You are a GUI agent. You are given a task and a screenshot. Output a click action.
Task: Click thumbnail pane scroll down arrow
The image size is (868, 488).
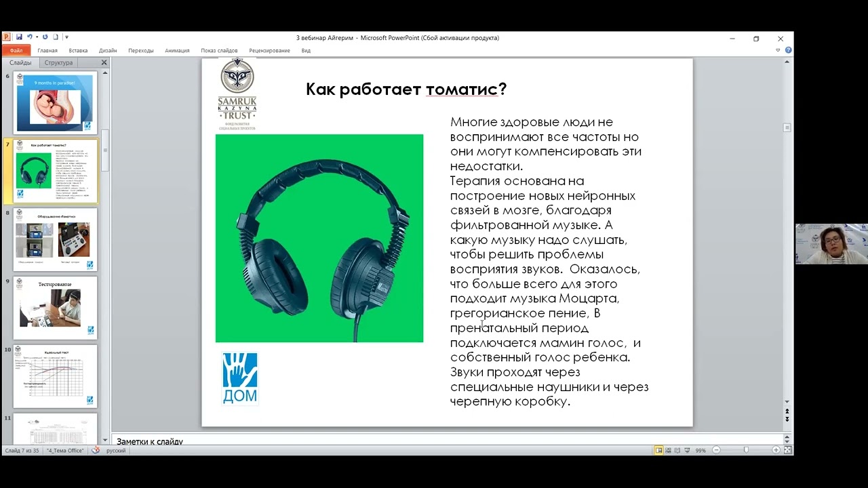pos(105,441)
